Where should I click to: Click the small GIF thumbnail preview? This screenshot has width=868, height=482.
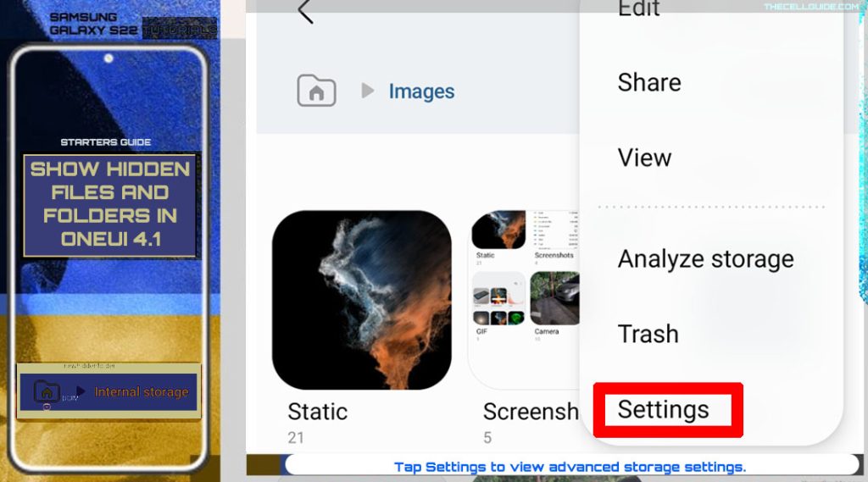tap(498, 298)
